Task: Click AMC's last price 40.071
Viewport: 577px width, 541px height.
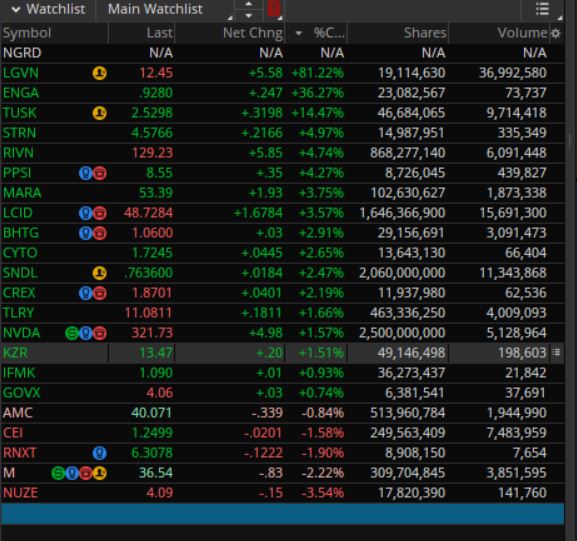Action: 152,413
